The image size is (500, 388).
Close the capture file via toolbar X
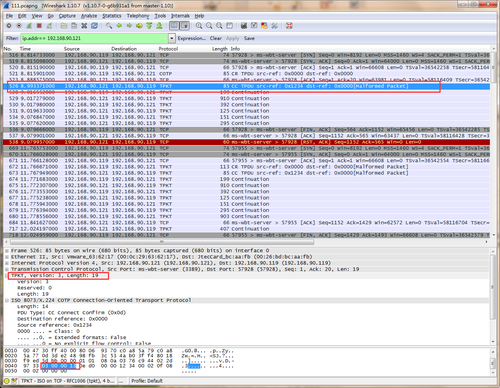(x=84, y=26)
